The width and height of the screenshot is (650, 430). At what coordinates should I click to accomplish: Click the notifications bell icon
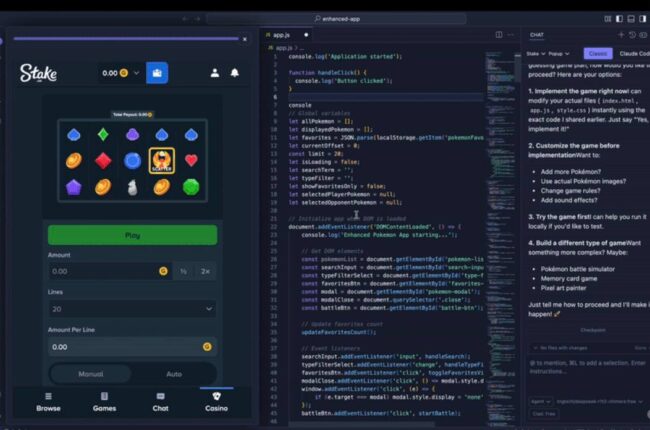point(235,73)
